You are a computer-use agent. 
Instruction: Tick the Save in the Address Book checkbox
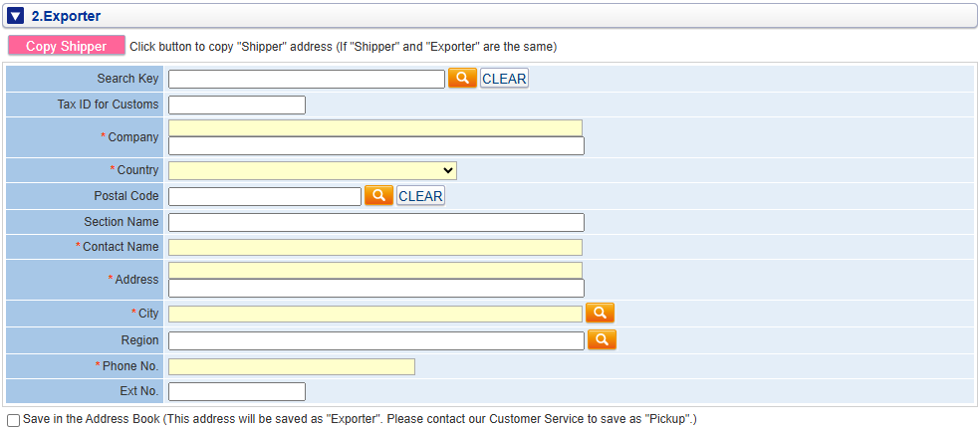click(13, 420)
